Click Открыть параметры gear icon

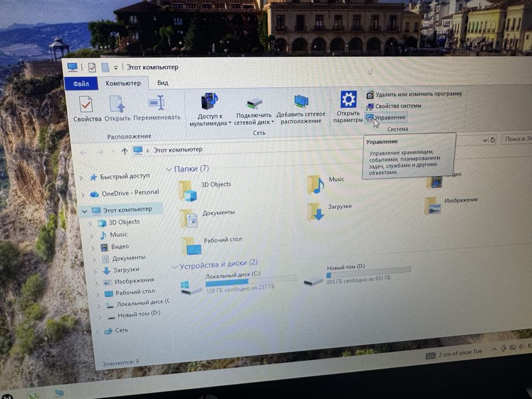(x=348, y=99)
